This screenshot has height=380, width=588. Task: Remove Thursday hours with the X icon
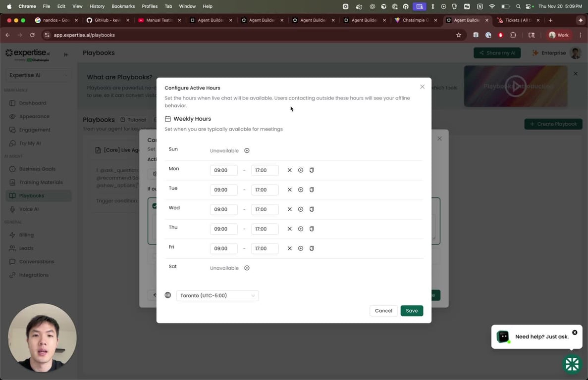(289, 229)
